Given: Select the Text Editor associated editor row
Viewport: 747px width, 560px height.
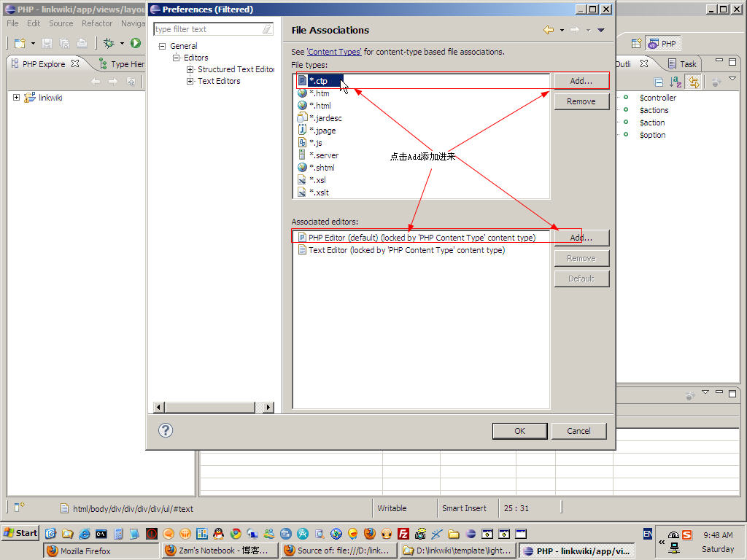Looking at the screenshot, I should 402,250.
